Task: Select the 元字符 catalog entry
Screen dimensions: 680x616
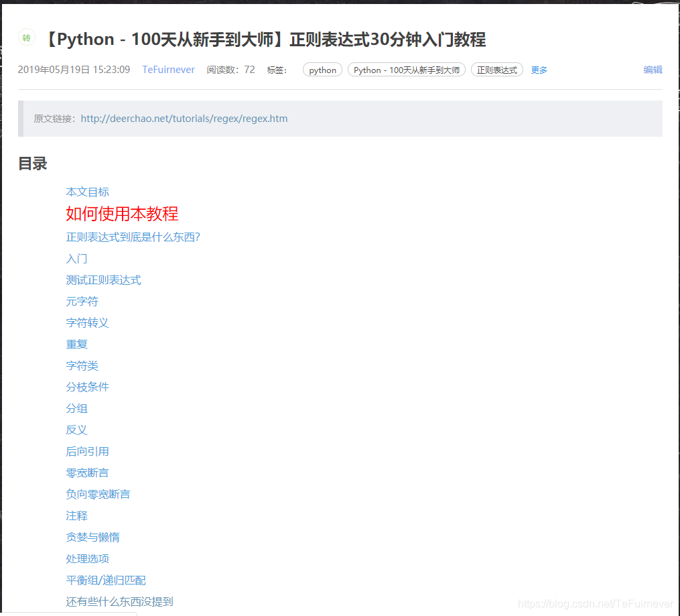Action: coord(82,301)
